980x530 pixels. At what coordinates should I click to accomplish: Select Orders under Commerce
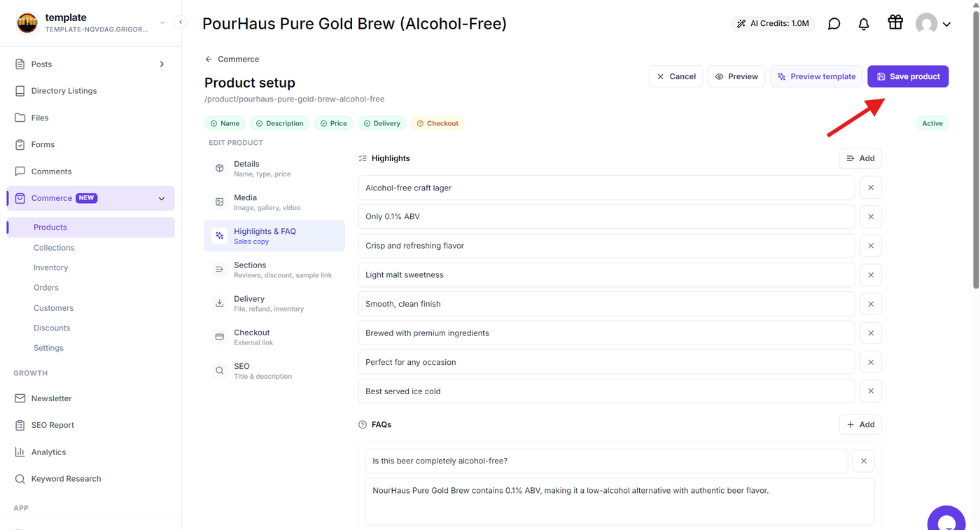[x=46, y=288]
